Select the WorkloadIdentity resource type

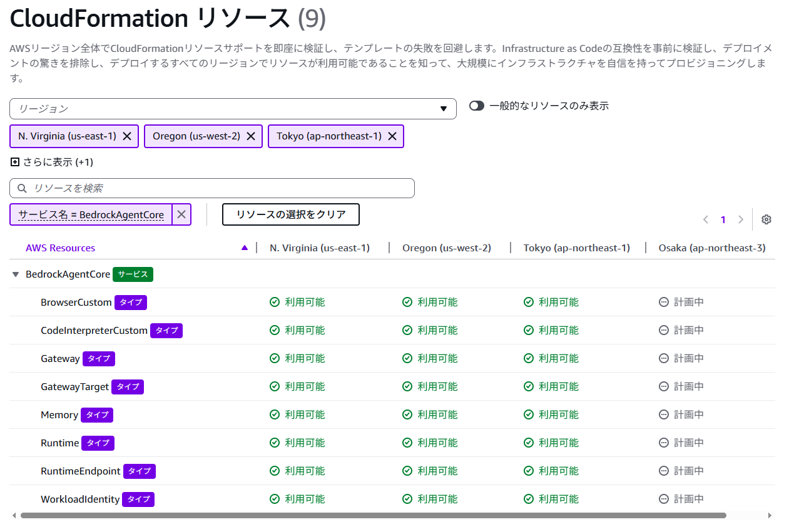[x=80, y=499]
